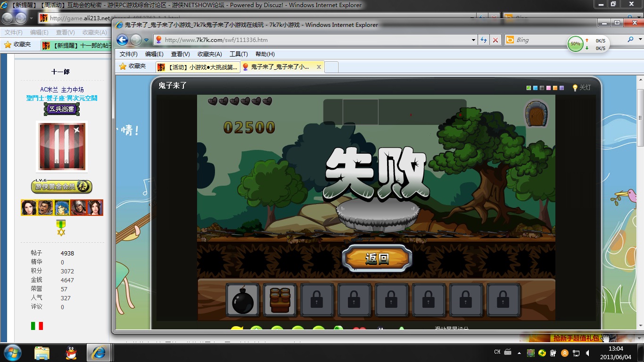Viewport: 644px width, 362px height.
Task: Show hidden tray icons arrow
Action: (x=520, y=353)
